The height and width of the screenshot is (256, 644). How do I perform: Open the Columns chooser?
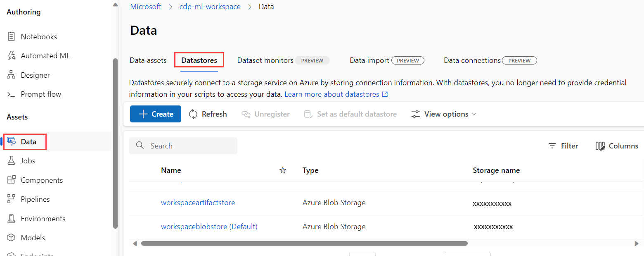tap(617, 146)
